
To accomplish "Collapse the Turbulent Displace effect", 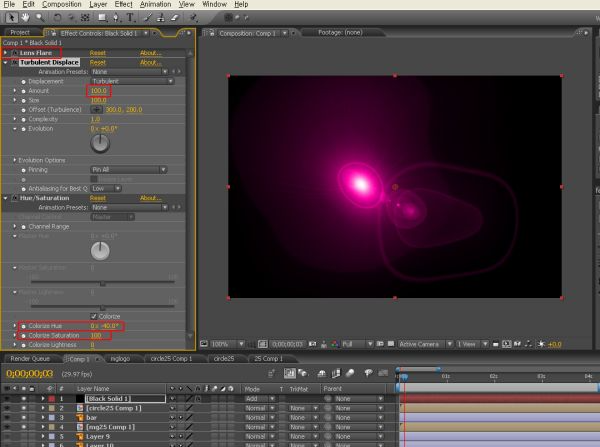I will pos(5,62).
